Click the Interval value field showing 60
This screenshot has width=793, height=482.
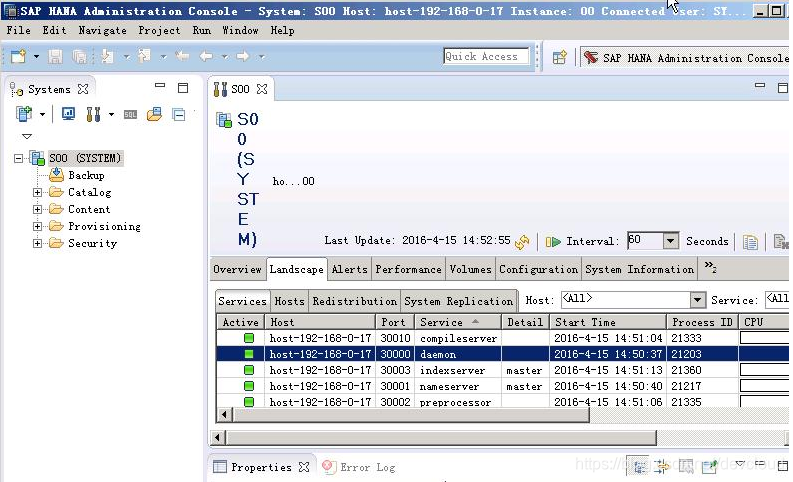click(645, 240)
